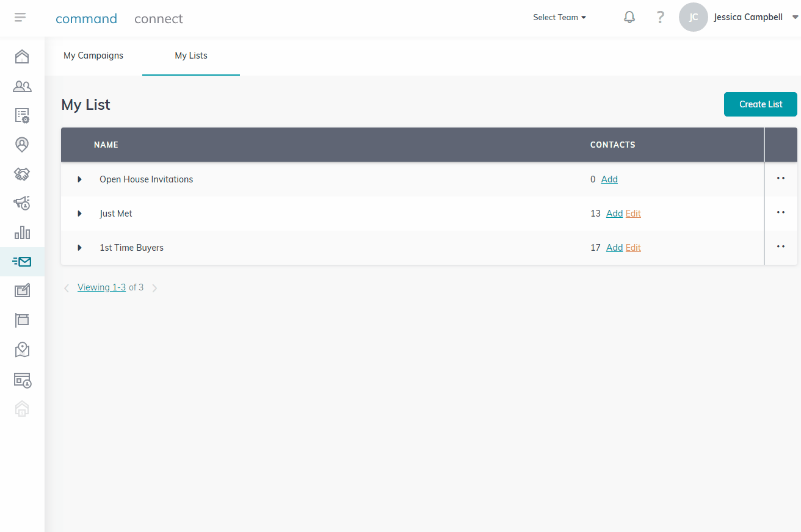Expand the Just Met list row

tap(79, 214)
